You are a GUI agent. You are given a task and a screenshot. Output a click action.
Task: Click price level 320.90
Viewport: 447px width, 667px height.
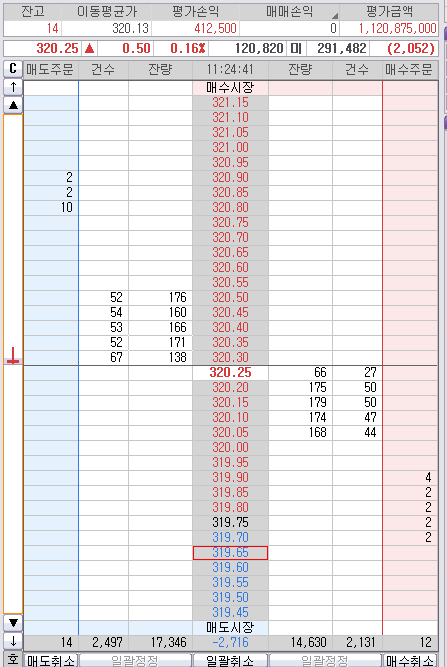pos(230,177)
